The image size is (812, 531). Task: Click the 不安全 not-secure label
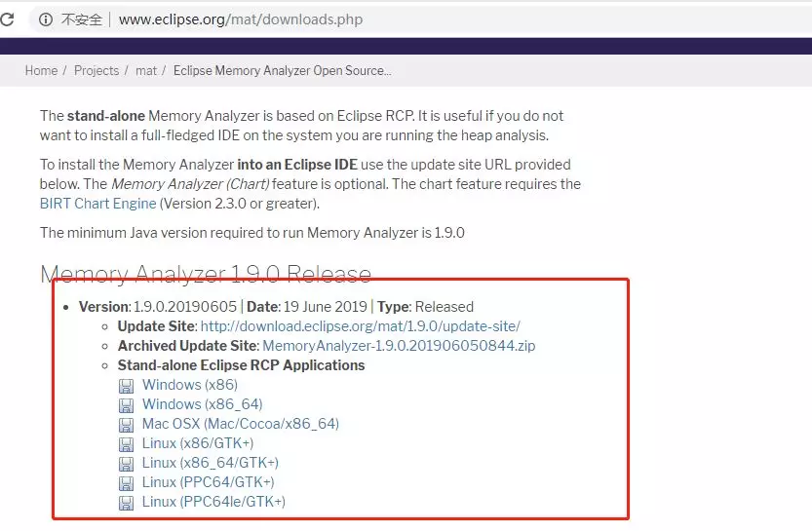click(x=82, y=19)
